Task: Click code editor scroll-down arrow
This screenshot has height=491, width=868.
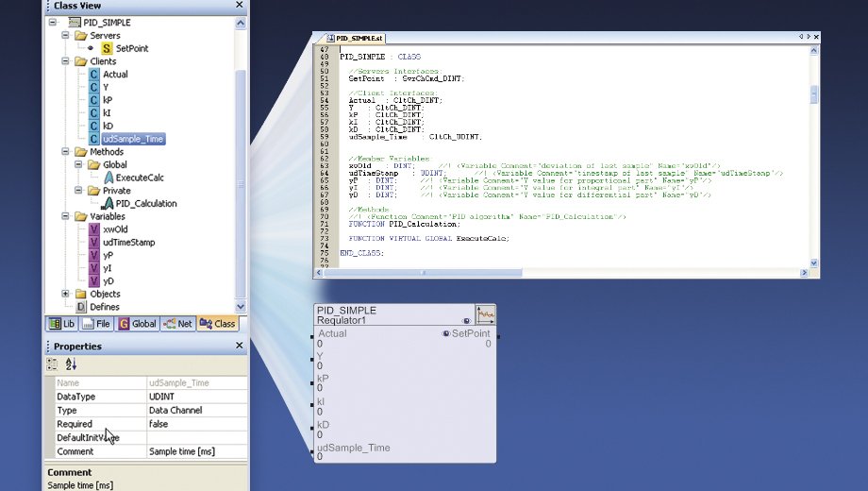Action: tap(813, 262)
